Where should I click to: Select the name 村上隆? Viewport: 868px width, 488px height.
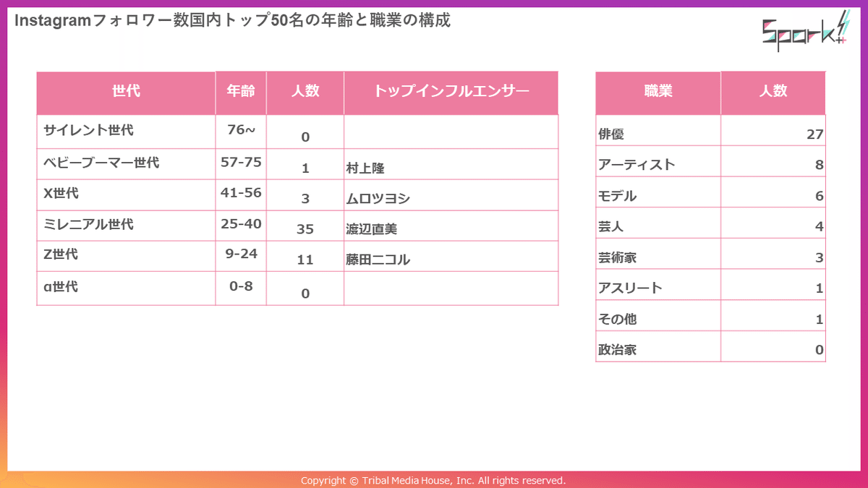(365, 168)
